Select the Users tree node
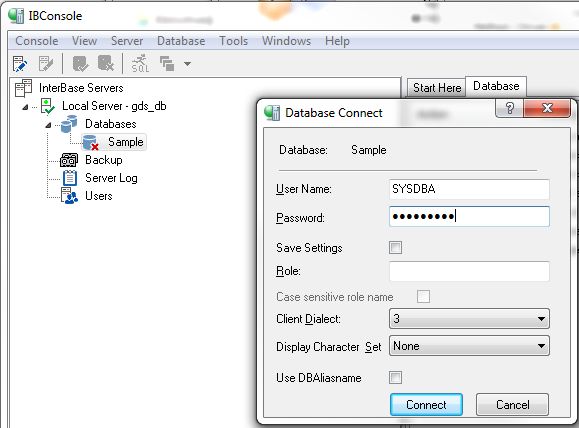 click(99, 196)
